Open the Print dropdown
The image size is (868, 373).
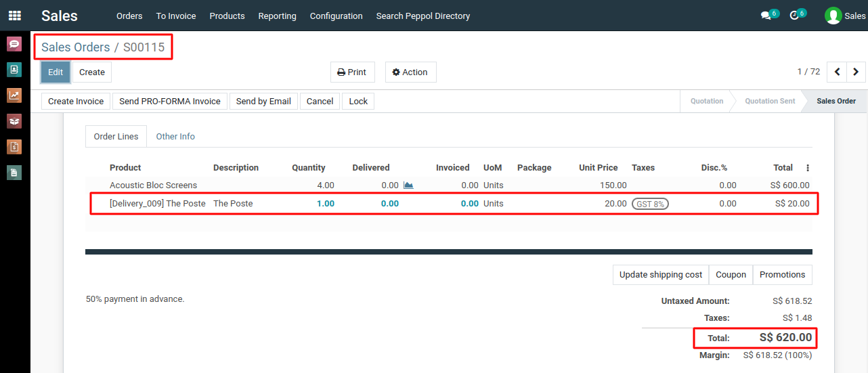351,72
